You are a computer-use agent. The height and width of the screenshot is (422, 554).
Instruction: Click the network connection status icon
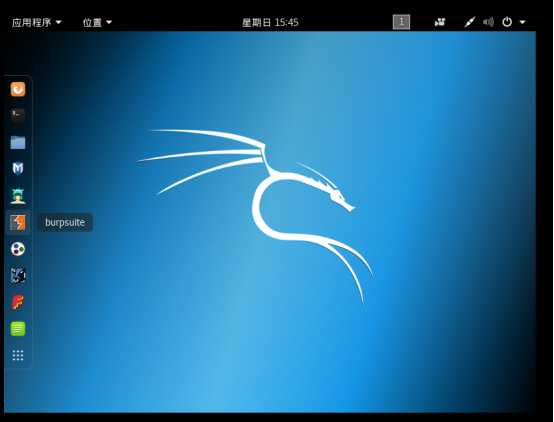[x=470, y=22]
